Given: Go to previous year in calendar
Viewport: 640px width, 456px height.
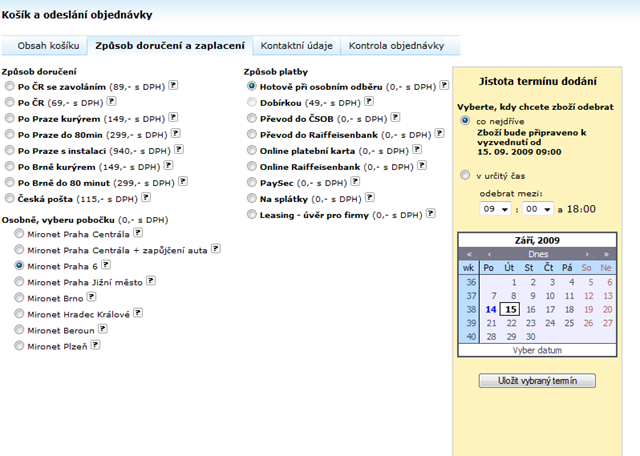Looking at the screenshot, I should point(469,254).
